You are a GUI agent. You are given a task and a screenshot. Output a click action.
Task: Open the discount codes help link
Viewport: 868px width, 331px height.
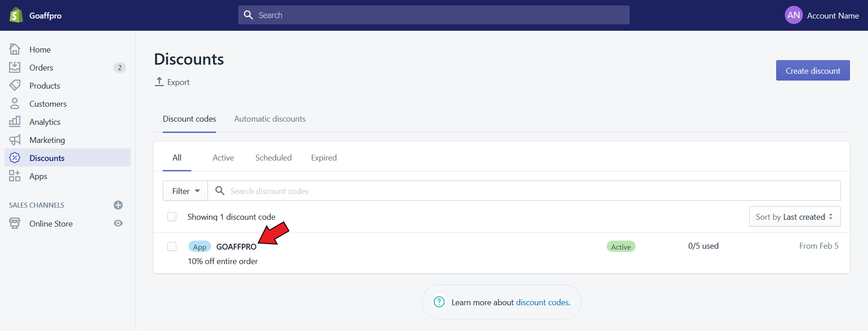click(542, 303)
